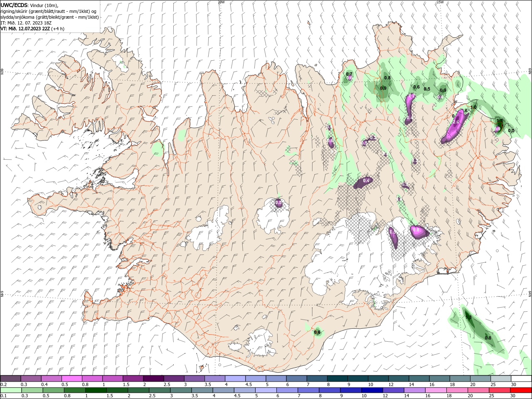Click the 0.8 rain value on south coast
The width and height of the screenshot is (532, 399).
click(317, 332)
